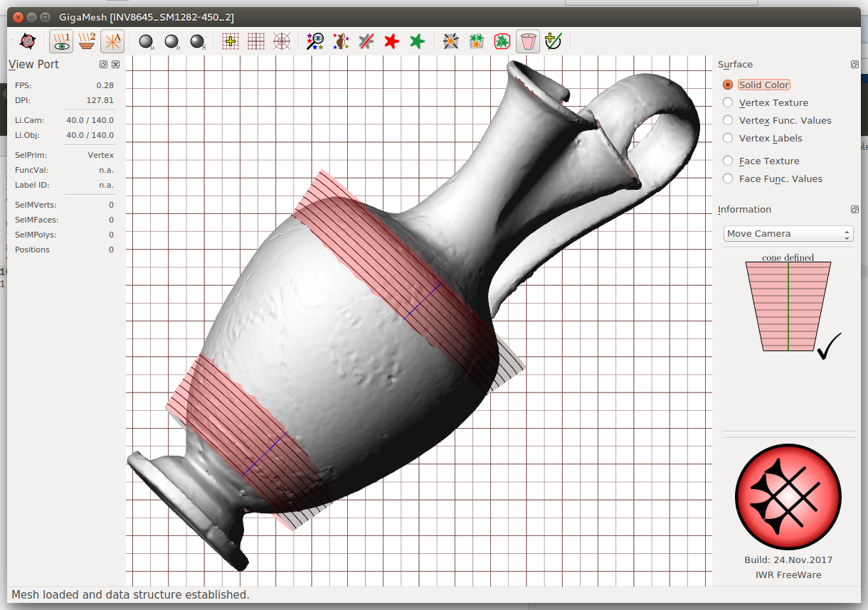The width and height of the screenshot is (868, 610).
Task: Float the View Port panel
Action: coord(104,65)
